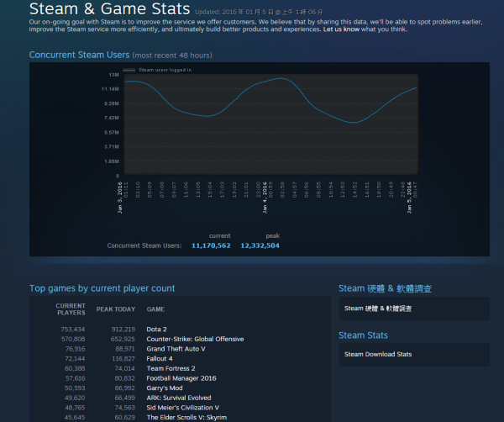
Task: Click the Concurrent Steam Users heading
Action: coord(80,55)
